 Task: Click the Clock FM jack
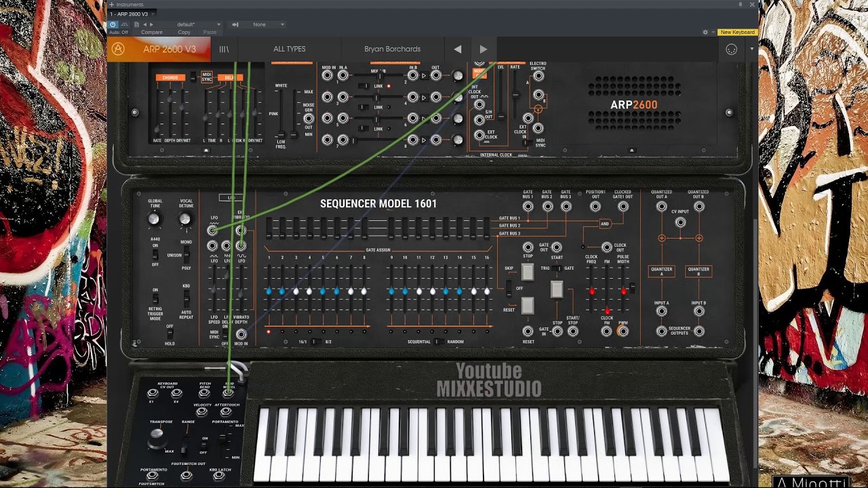[607, 331]
